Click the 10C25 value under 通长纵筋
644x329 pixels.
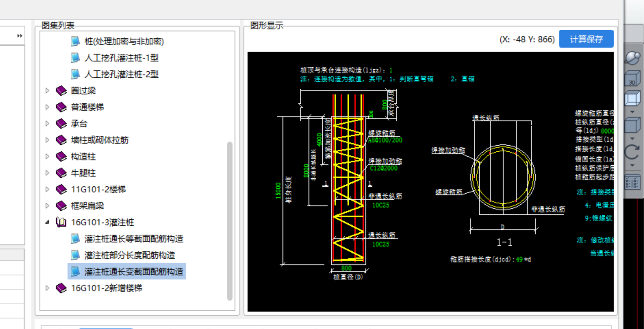pos(381,244)
